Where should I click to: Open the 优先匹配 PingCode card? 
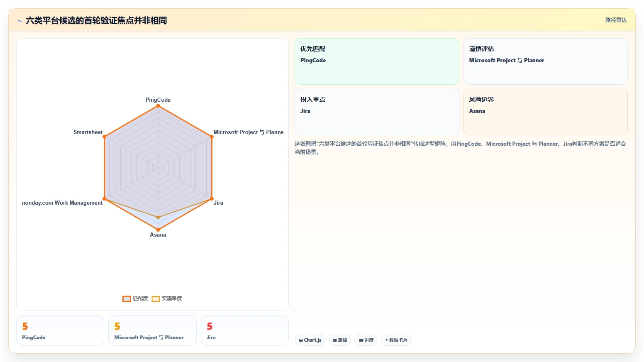377,61
